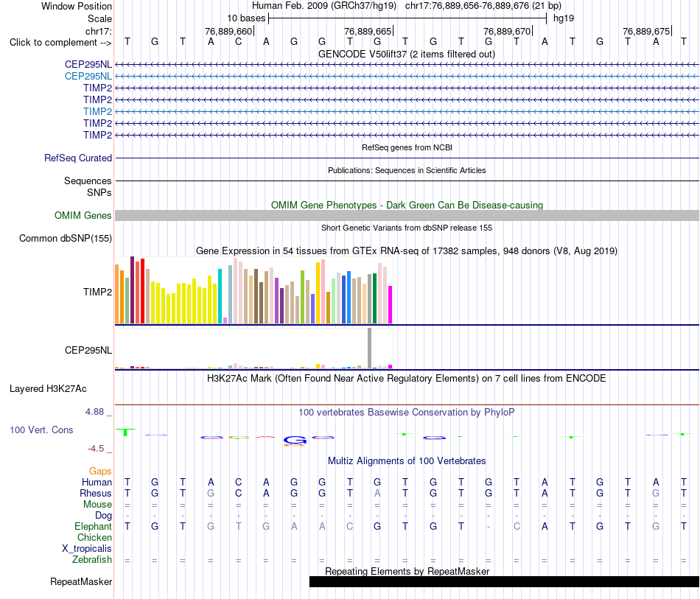Open the OMIM Gene Phenotypes title
Image resolution: width=700 pixels, height=599 pixels.
click(x=407, y=206)
